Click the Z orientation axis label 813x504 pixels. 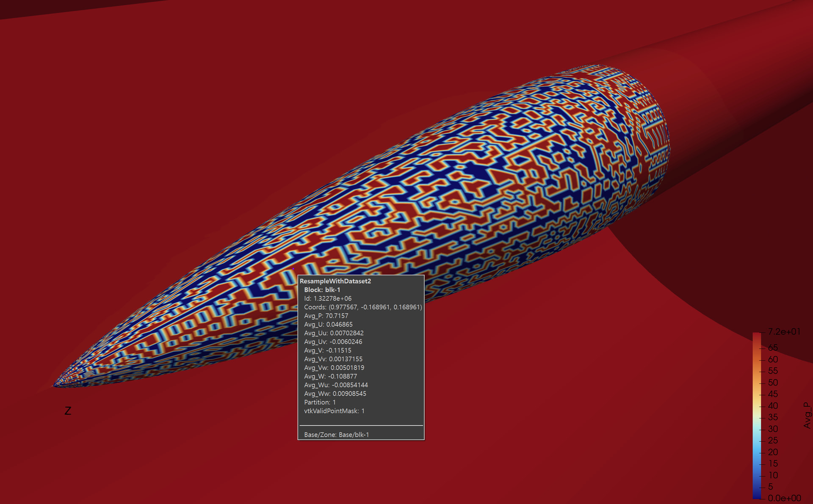tap(68, 411)
